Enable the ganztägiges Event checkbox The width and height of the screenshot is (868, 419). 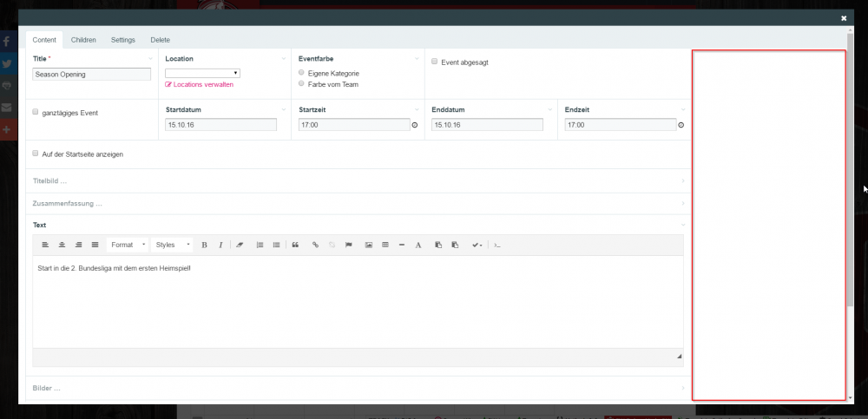pos(36,112)
